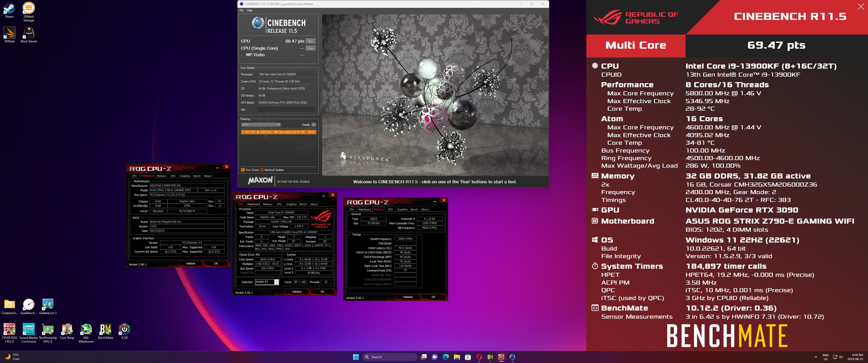
Task: Open the muted volume icon in system tray
Action: 841,357
